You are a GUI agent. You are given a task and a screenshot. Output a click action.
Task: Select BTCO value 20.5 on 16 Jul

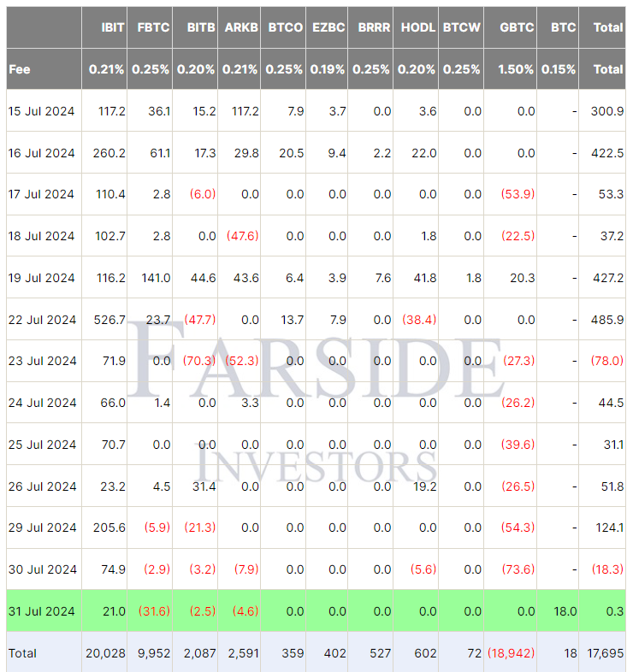point(292,153)
